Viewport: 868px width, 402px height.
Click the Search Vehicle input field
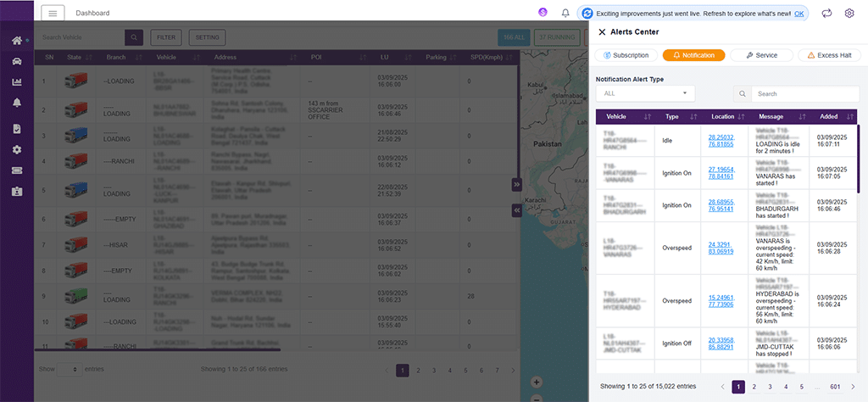(82, 37)
